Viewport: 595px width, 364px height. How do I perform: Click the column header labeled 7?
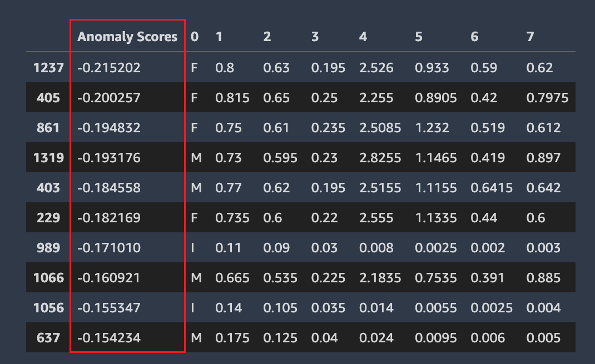pyautogui.click(x=530, y=37)
